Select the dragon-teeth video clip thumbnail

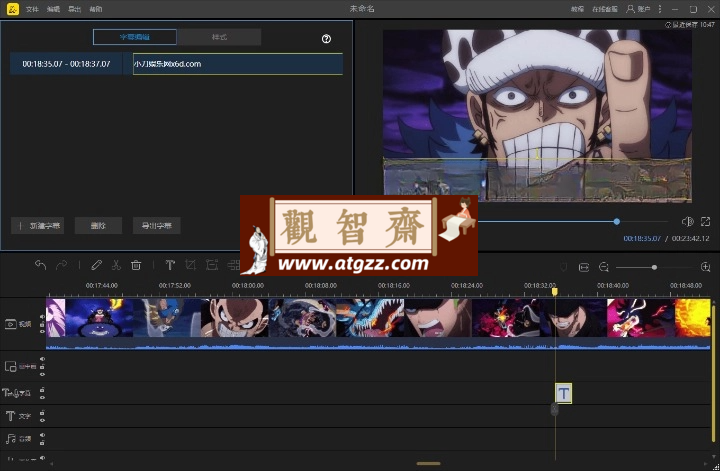[x=370, y=318]
